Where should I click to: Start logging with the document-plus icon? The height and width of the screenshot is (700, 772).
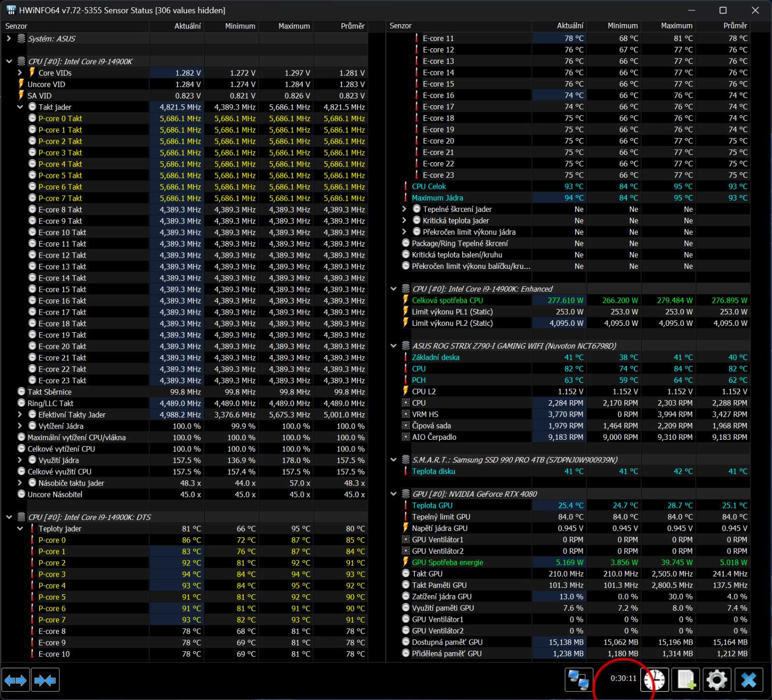pos(686,681)
